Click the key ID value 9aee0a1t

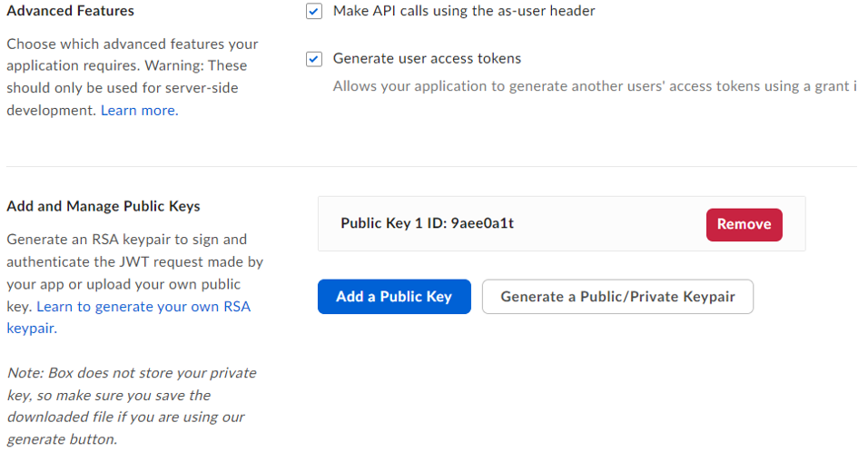coord(482,223)
